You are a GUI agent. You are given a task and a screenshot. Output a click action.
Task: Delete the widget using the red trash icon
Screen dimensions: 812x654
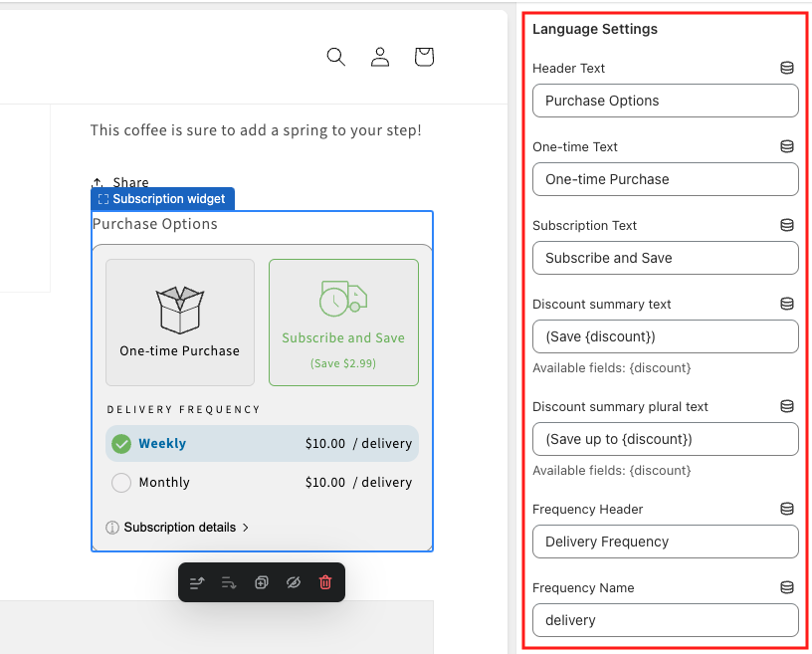(x=324, y=582)
